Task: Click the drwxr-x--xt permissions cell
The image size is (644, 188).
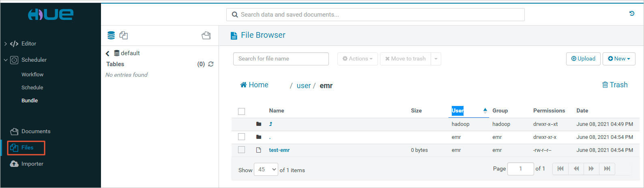Action: point(545,124)
